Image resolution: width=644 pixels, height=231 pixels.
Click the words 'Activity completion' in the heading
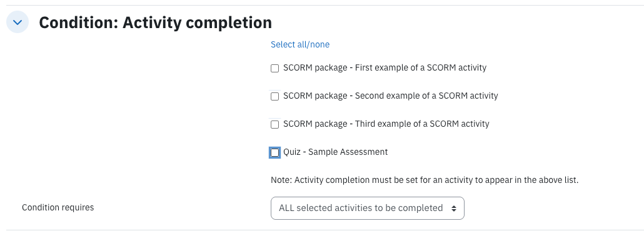(x=197, y=22)
